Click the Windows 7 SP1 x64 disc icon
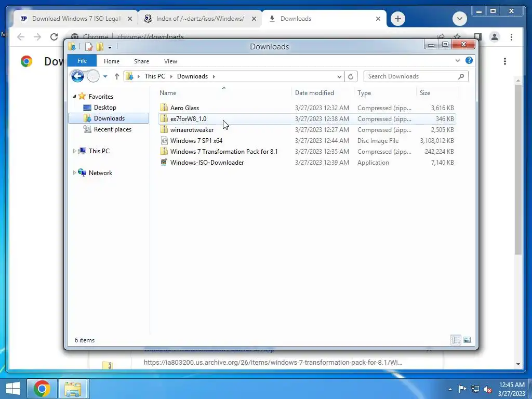The image size is (532, 399). (164, 140)
